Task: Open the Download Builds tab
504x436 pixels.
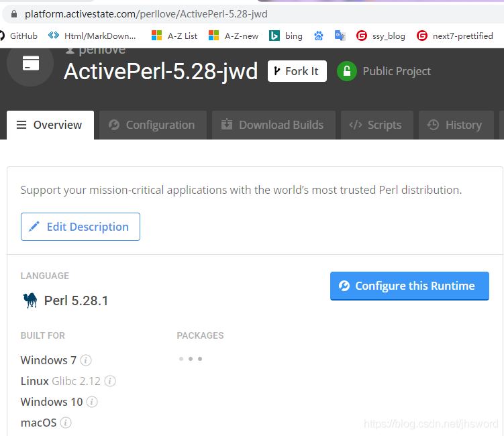Action: 273,125
